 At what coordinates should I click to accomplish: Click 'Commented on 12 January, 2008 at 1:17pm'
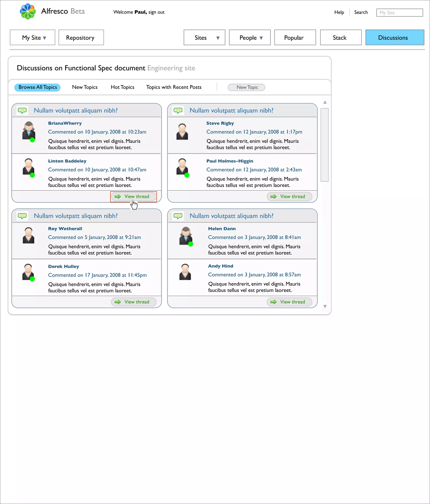(254, 132)
